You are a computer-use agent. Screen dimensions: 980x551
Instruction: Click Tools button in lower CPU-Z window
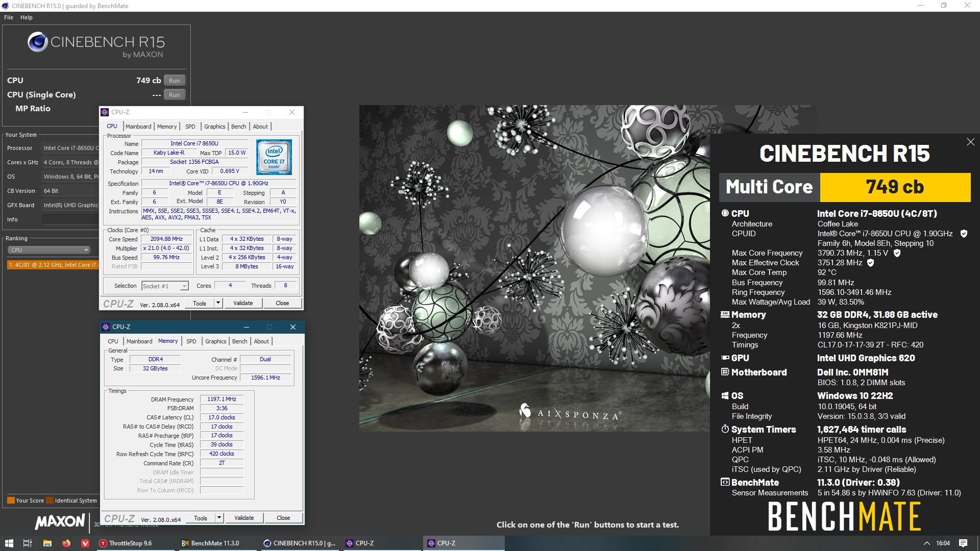201,518
